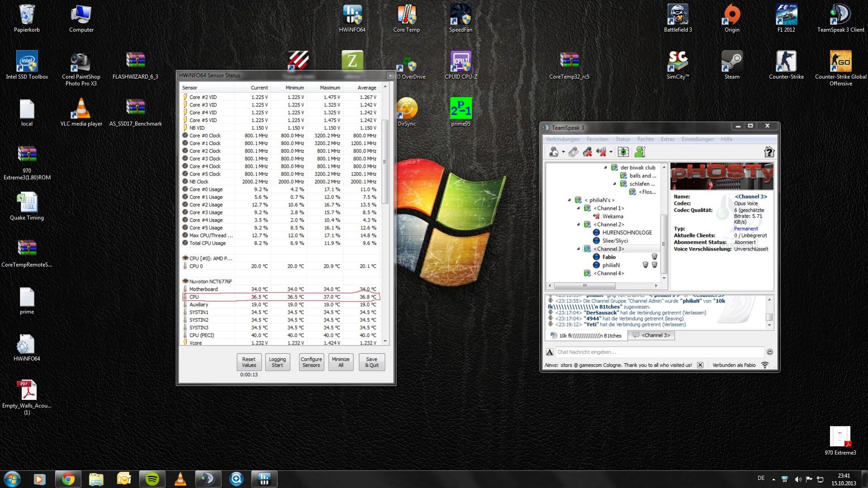Screen dimensions: 868x488
Task: Select the Papierkorb desktop icon
Action: (27, 19)
